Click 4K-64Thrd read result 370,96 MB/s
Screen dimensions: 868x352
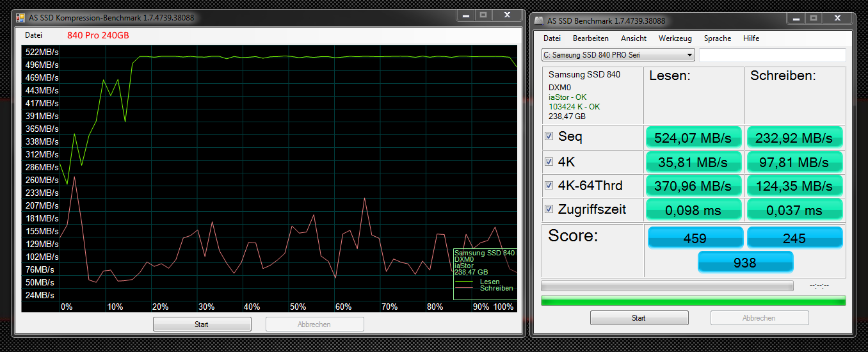coord(694,186)
